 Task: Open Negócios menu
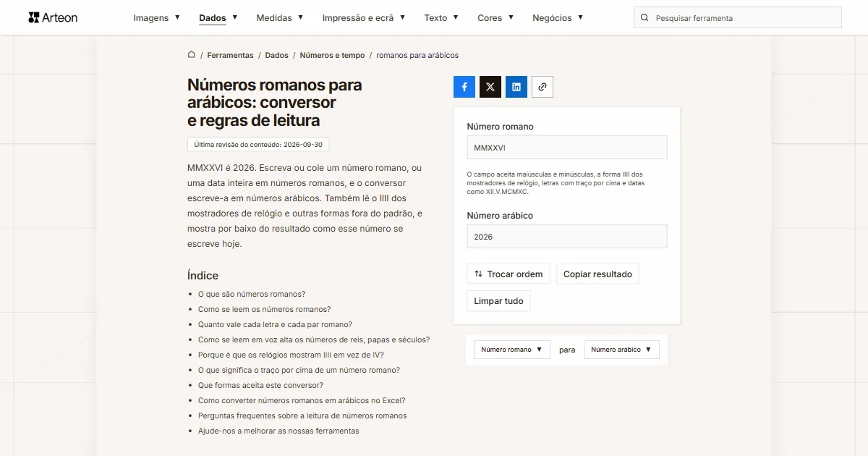558,18
